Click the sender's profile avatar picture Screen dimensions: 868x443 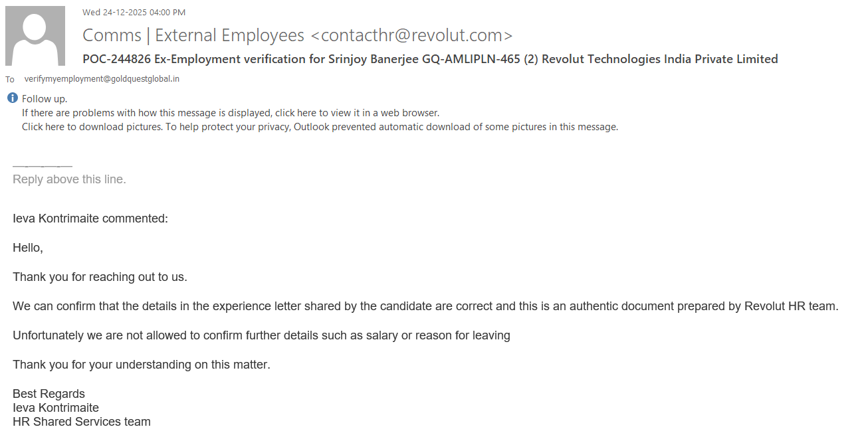pos(35,36)
